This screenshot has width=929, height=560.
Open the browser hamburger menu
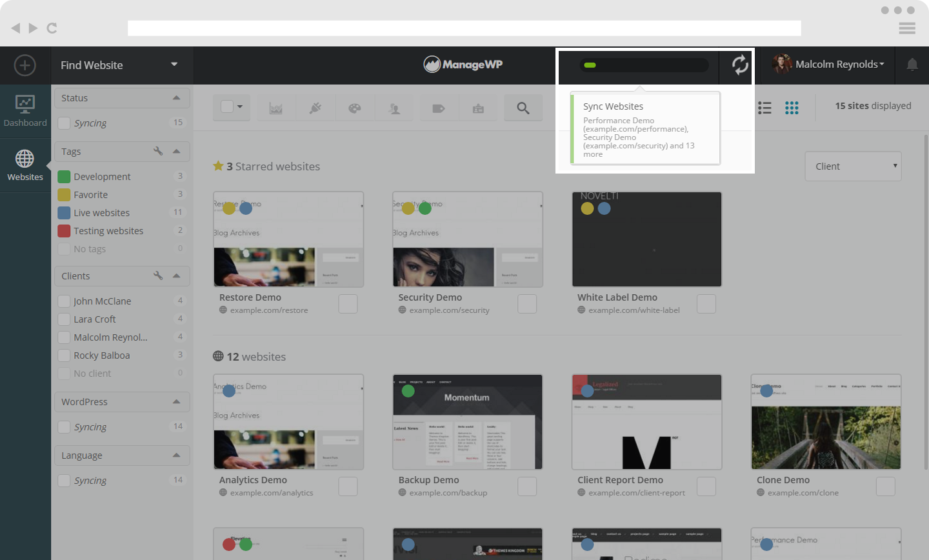pyautogui.click(x=907, y=28)
